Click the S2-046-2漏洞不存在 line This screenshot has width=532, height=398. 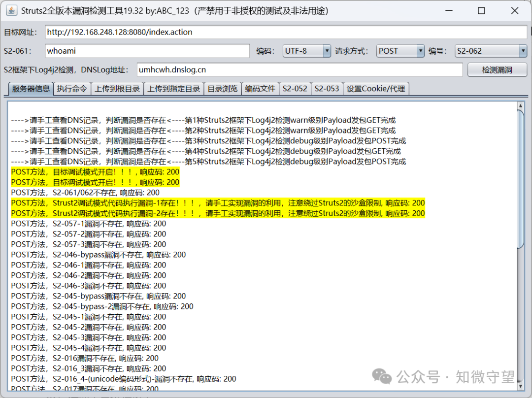(x=89, y=275)
